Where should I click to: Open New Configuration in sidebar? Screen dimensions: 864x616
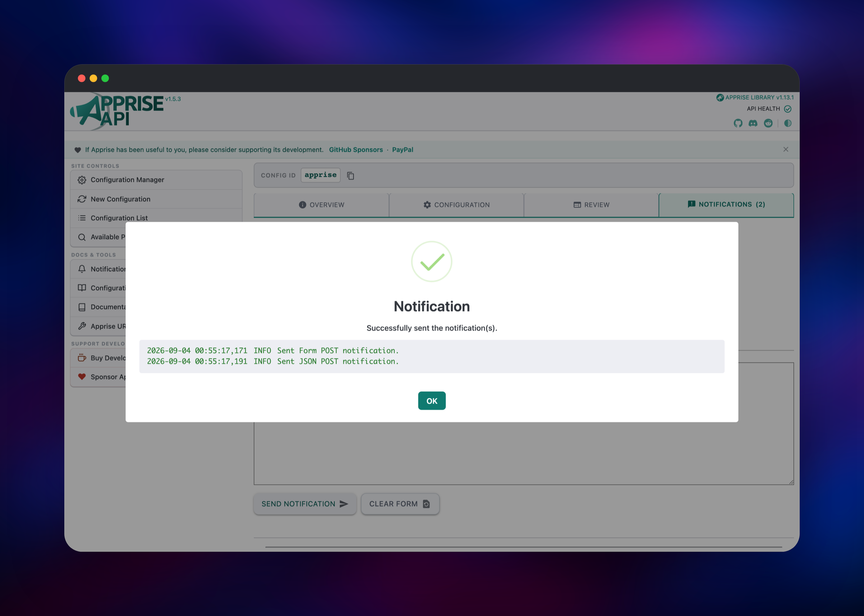click(x=156, y=199)
